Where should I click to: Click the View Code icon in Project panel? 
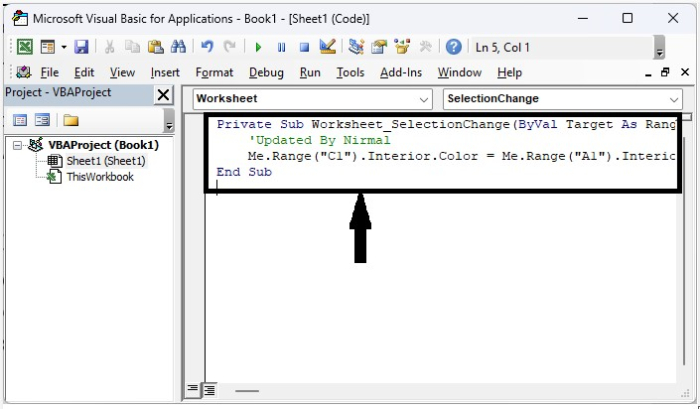click(20, 120)
